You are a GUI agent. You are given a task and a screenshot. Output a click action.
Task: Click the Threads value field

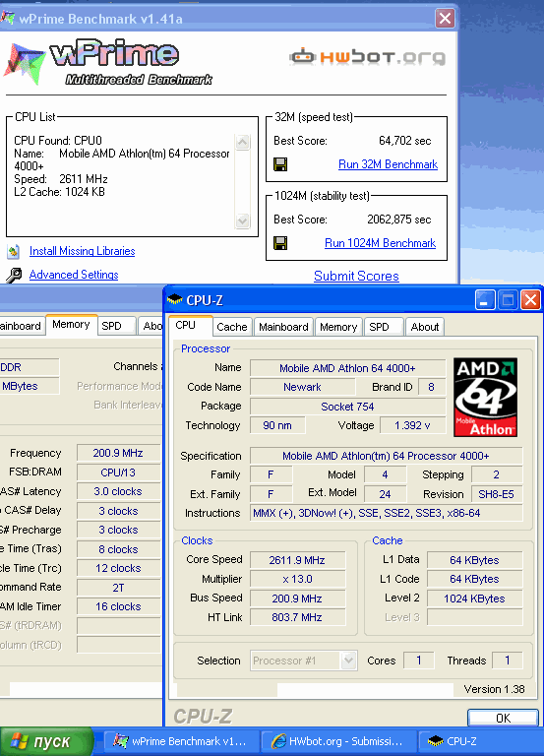pos(508,661)
